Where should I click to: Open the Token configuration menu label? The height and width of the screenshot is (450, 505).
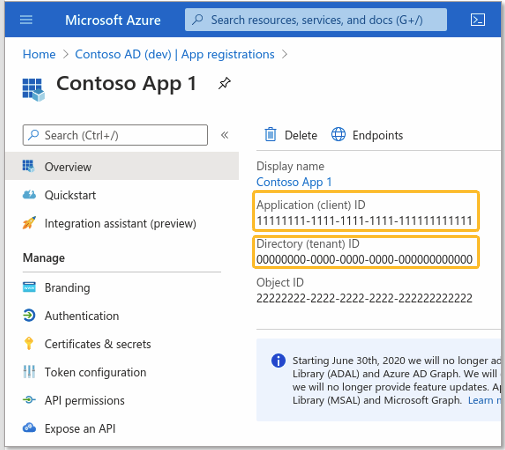pyautogui.click(x=95, y=372)
